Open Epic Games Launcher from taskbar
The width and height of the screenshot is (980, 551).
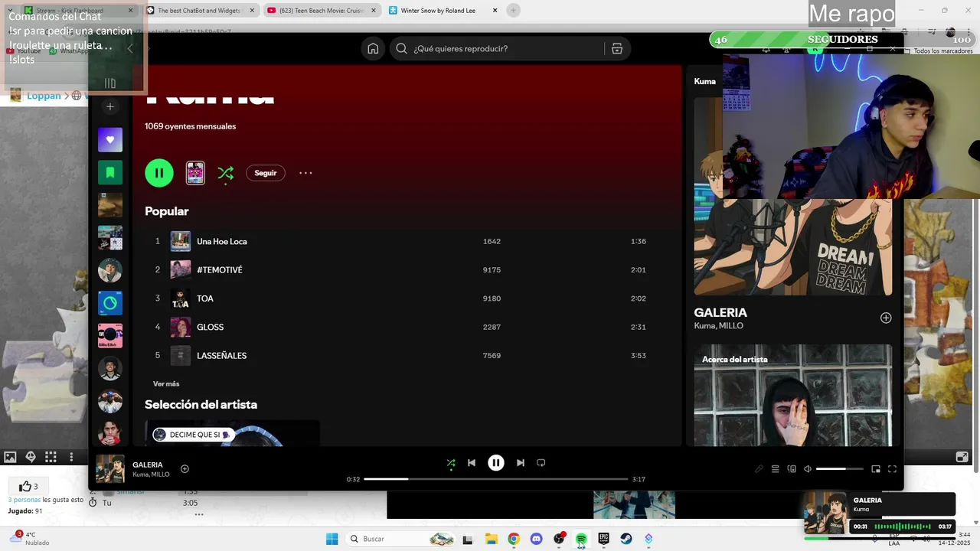tap(603, 539)
